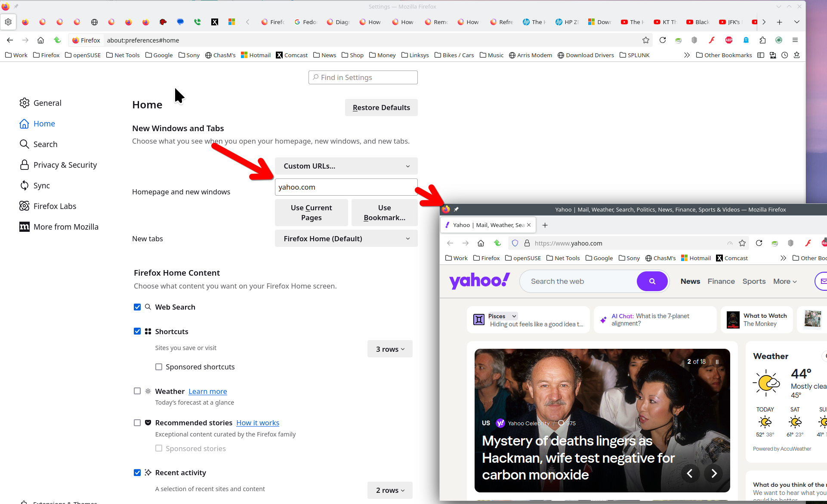Open the Search settings category
The height and width of the screenshot is (504, 827).
pyautogui.click(x=38, y=144)
